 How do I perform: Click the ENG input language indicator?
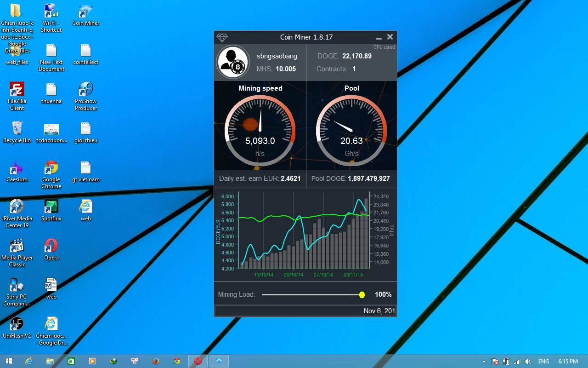[x=543, y=362]
